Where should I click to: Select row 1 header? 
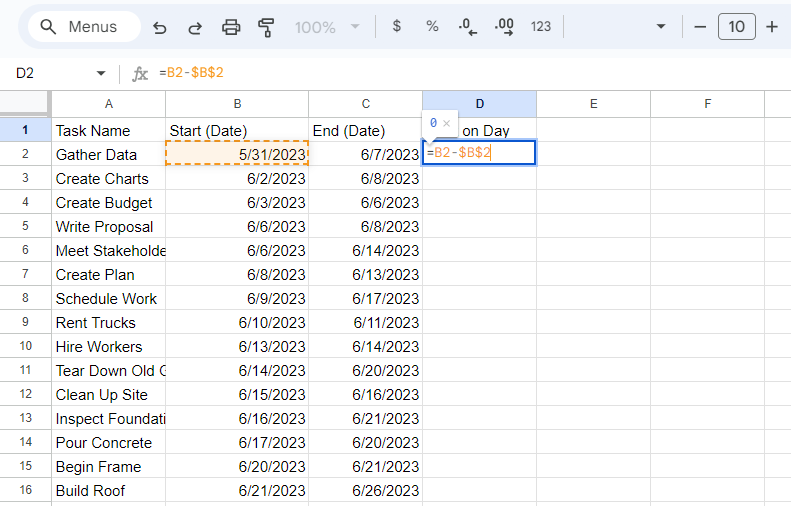[25, 130]
